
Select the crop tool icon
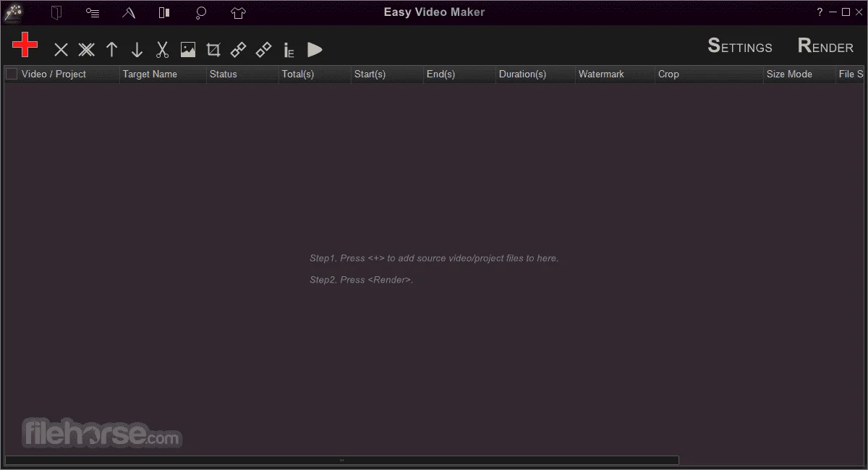(x=213, y=50)
